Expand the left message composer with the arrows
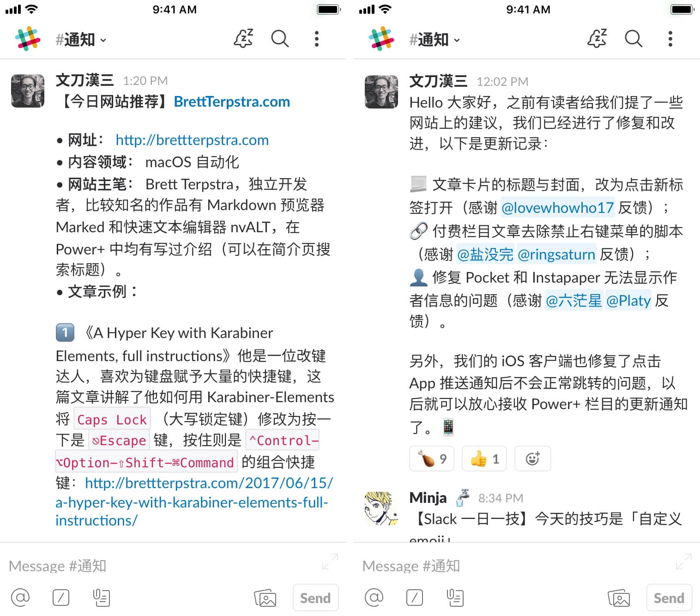This screenshot has width=700, height=616. 330,562
